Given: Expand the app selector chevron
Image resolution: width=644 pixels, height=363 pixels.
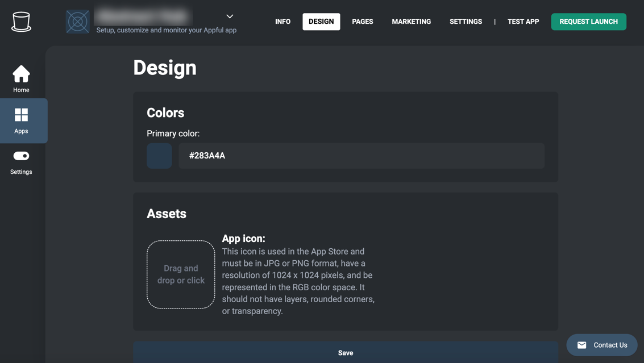Looking at the screenshot, I should point(230,16).
